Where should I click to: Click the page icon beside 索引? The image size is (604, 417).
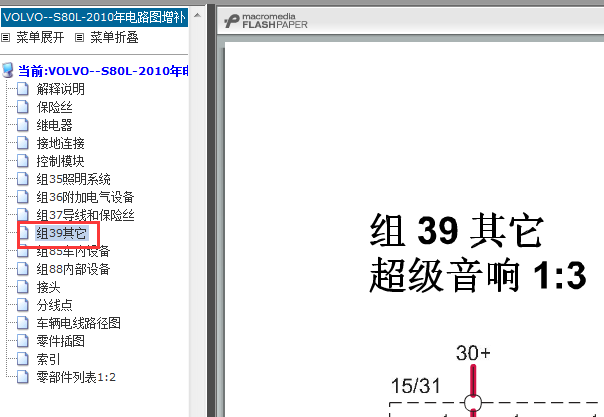coord(23,359)
